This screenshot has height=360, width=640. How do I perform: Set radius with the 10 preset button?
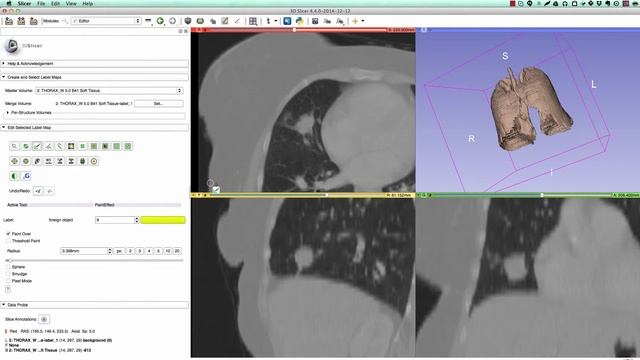point(168,251)
